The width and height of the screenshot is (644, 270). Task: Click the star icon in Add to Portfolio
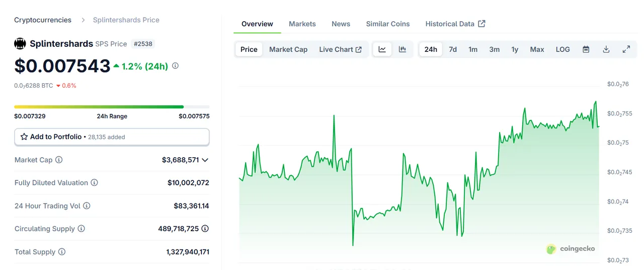(24, 137)
